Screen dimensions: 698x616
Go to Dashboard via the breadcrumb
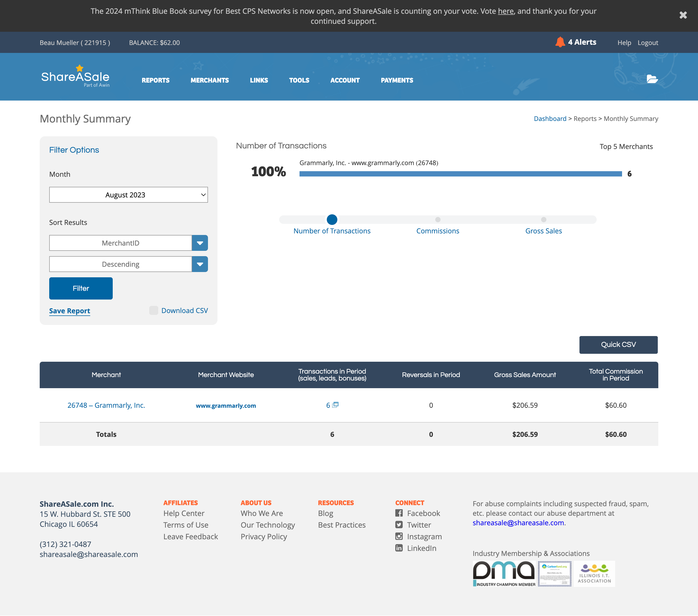[550, 119]
